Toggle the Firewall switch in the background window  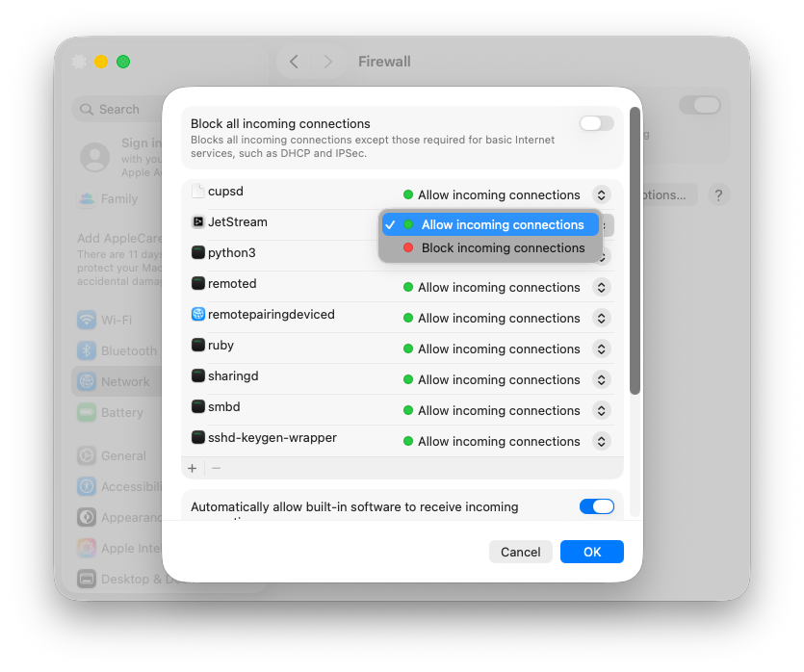(x=700, y=105)
